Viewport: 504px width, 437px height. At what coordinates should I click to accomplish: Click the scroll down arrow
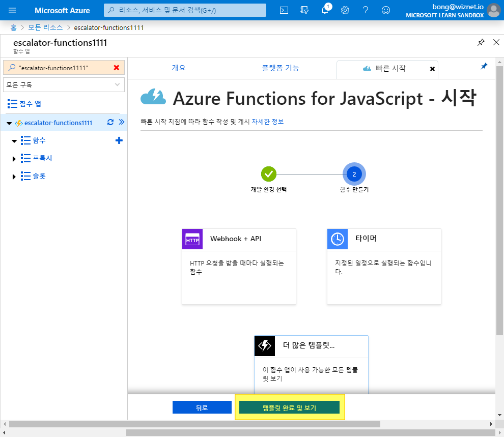(x=499, y=415)
